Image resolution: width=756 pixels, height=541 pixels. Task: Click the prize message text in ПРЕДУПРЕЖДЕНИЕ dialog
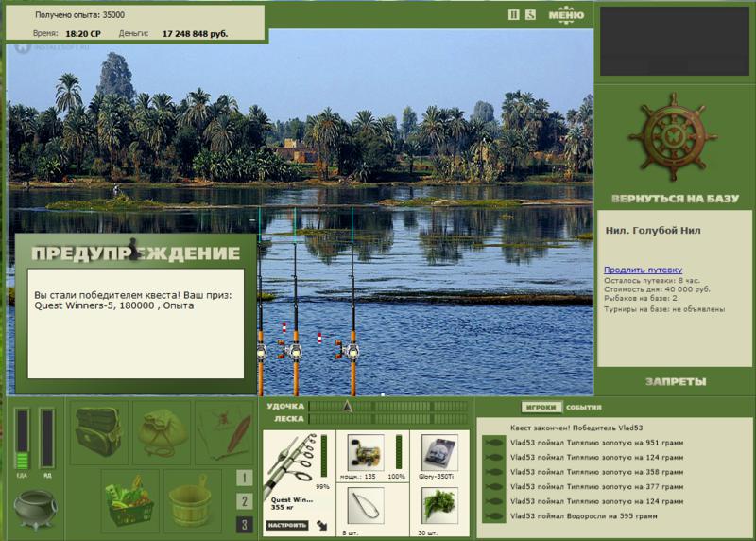[x=132, y=300]
